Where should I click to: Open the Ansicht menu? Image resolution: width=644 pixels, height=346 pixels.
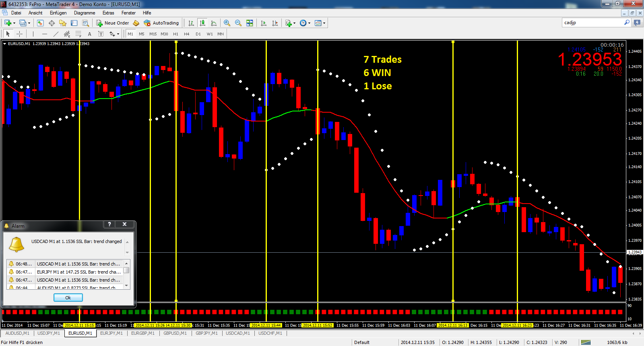pos(35,13)
